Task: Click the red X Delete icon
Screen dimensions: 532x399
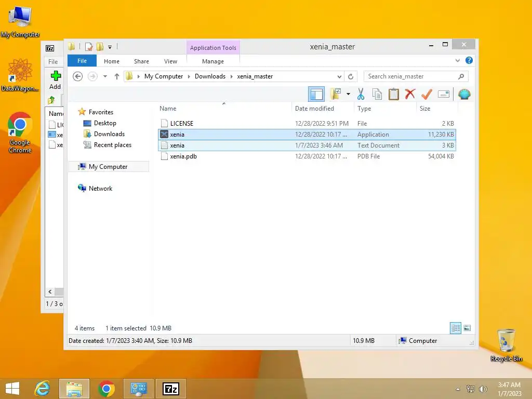Action: tap(410, 94)
